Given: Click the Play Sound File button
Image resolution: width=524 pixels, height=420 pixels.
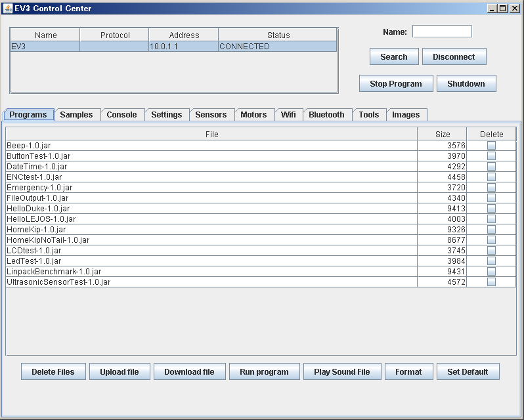Looking at the screenshot, I should [x=342, y=371].
